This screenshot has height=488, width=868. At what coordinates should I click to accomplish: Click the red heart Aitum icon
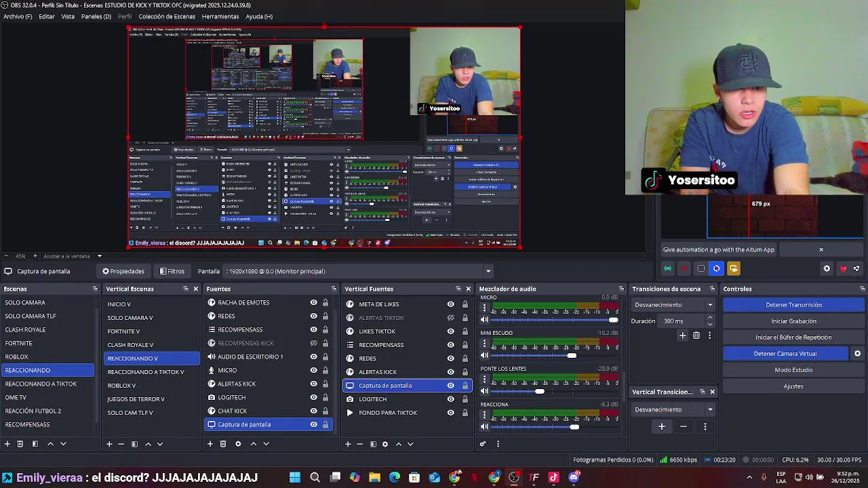(x=843, y=269)
